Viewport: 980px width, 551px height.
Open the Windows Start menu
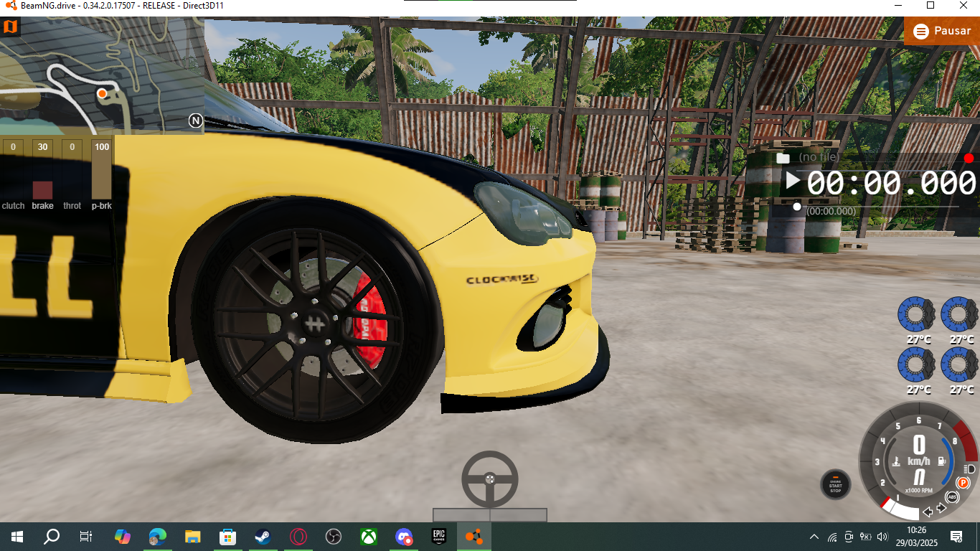[x=17, y=537]
